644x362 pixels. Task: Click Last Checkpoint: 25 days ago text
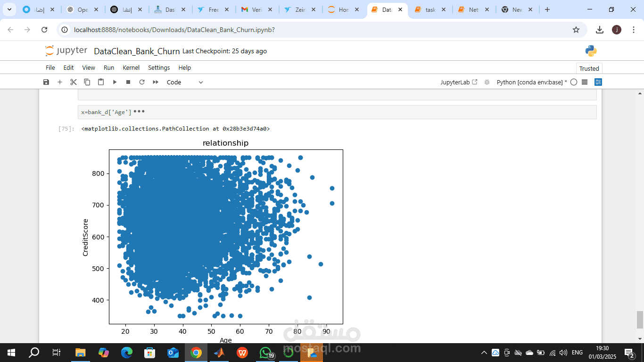224,51
